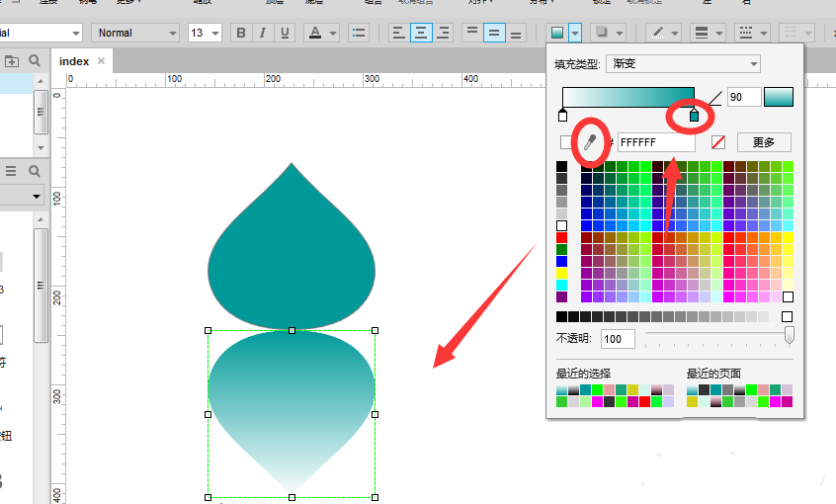Click the gradient preview bar
The image size is (836, 504).
[x=628, y=98]
